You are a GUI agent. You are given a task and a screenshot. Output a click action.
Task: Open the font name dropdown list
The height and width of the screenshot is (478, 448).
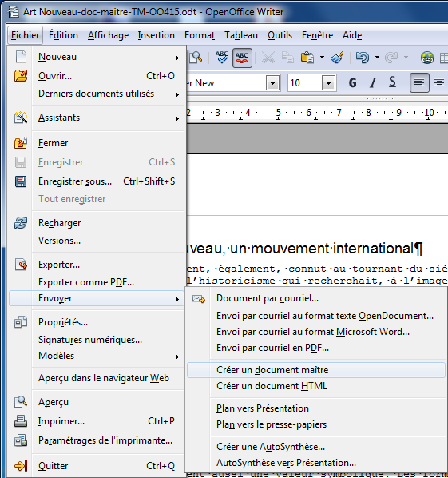(x=272, y=83)
